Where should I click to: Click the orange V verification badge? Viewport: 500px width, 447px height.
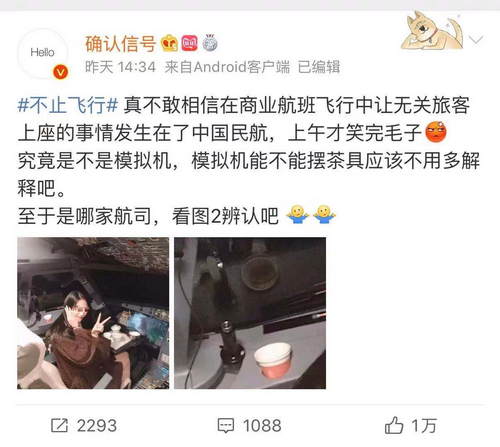point(60,72)
